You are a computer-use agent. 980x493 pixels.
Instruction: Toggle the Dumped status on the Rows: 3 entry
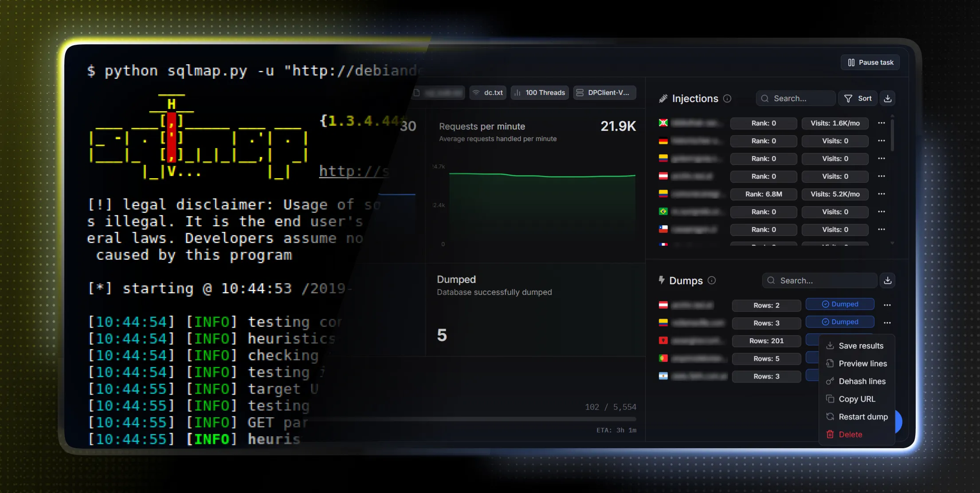(840, 321)
